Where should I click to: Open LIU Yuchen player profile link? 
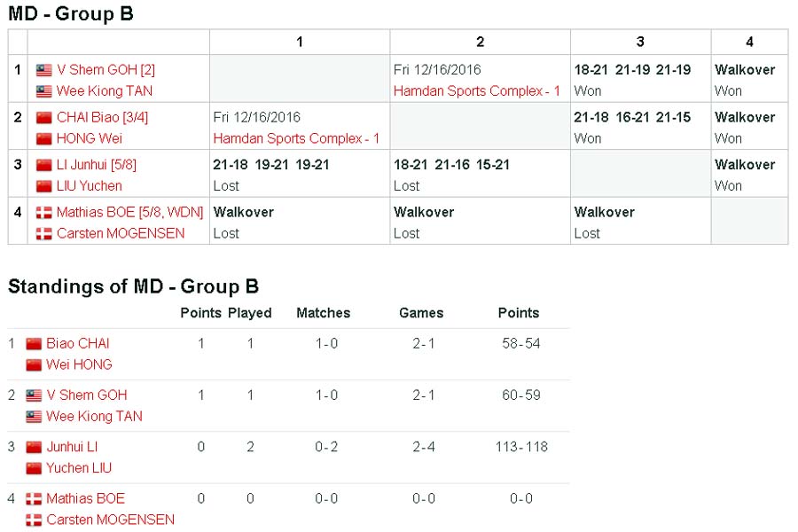[x=90, y=186]
